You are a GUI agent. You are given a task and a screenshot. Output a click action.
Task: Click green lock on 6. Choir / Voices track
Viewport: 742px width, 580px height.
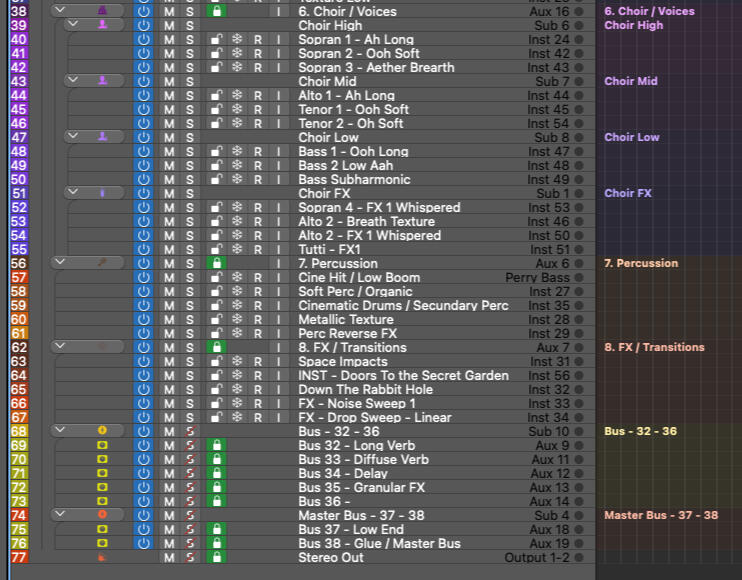(x=216, y=11)
